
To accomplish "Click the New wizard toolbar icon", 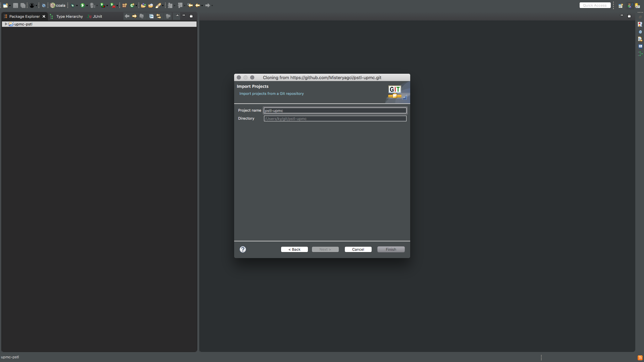I will (5, 5).
